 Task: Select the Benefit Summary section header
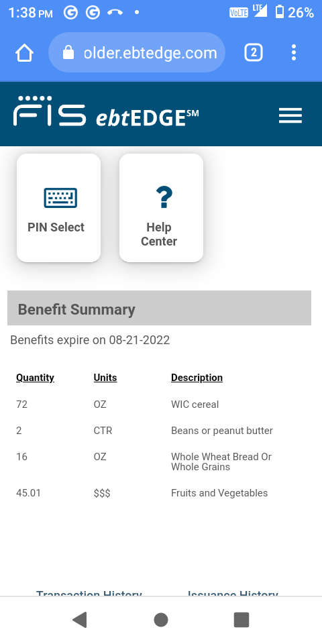pos(160,308)
